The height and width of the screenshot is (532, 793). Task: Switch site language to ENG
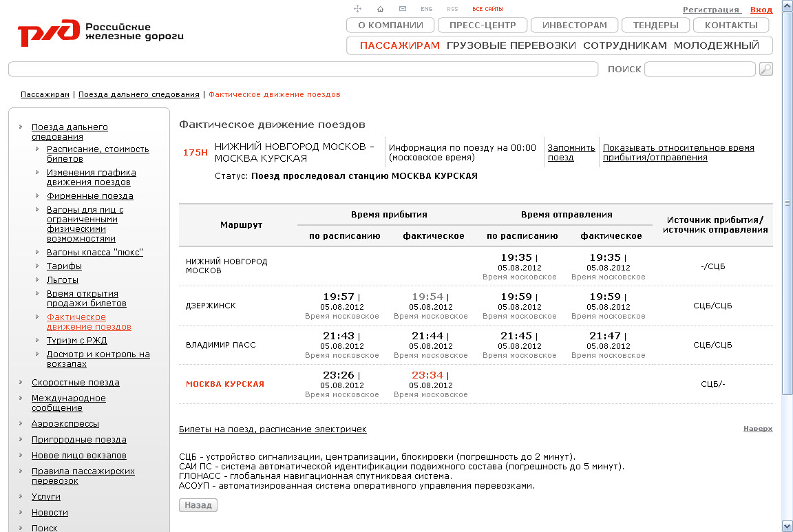coord(426,9)
